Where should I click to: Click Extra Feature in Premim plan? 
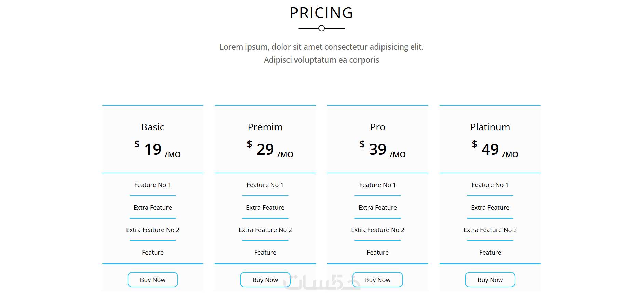click(x=265, y=208)
